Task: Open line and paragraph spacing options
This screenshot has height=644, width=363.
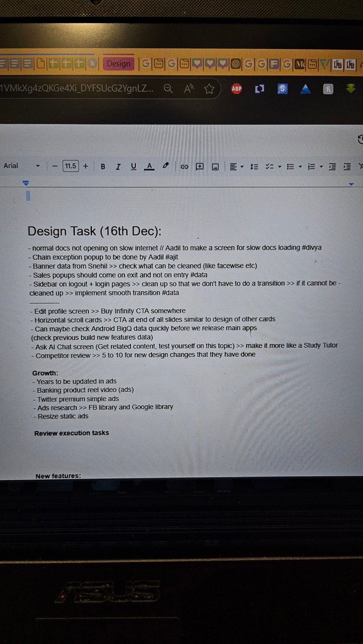Action: pyautogui.click(x=255, y=166)
